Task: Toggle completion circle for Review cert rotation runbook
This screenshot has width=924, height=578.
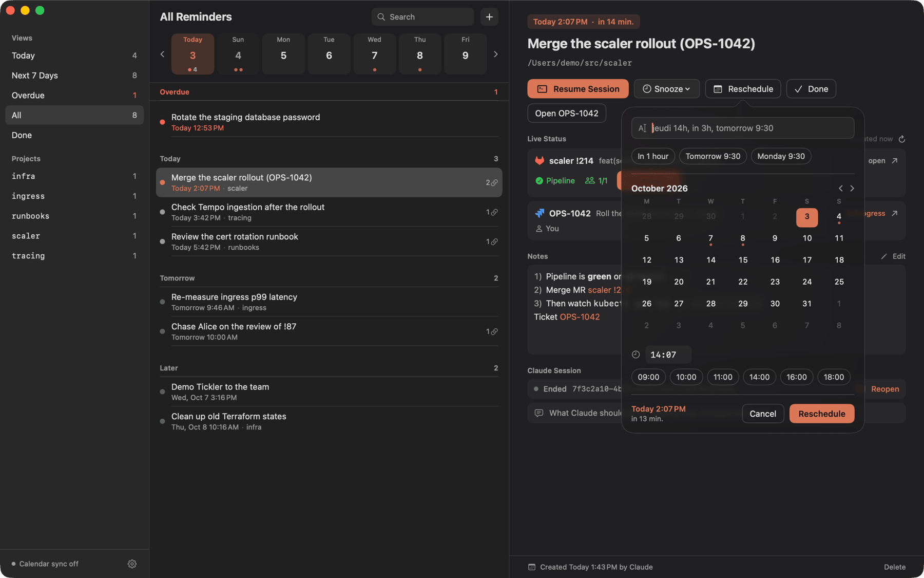Action: [162, 241]
